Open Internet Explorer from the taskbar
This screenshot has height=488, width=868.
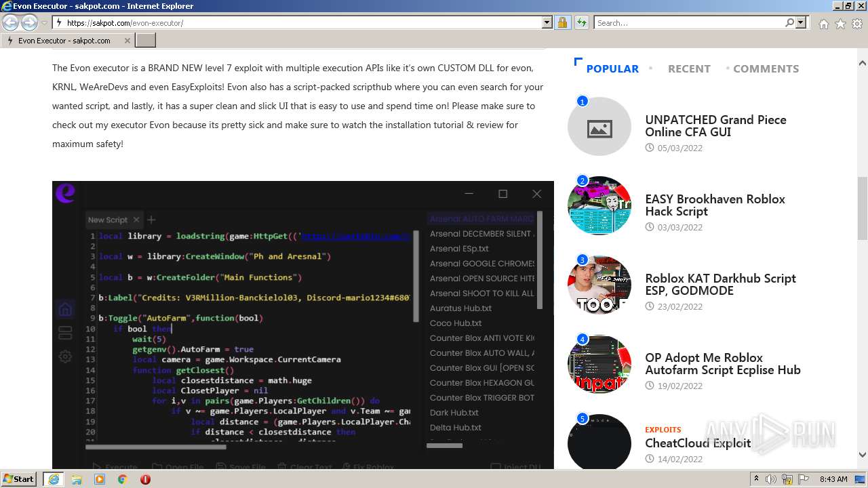pos(53,479)
